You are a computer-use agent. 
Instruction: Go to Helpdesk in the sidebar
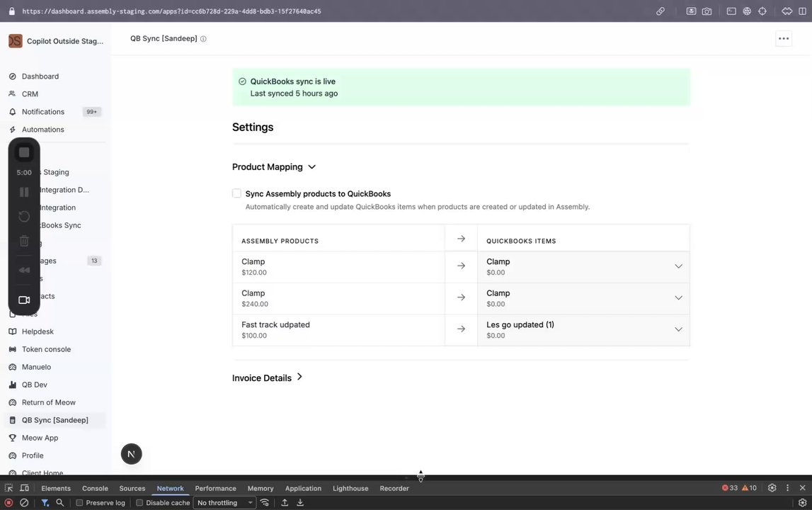(38, 331)
